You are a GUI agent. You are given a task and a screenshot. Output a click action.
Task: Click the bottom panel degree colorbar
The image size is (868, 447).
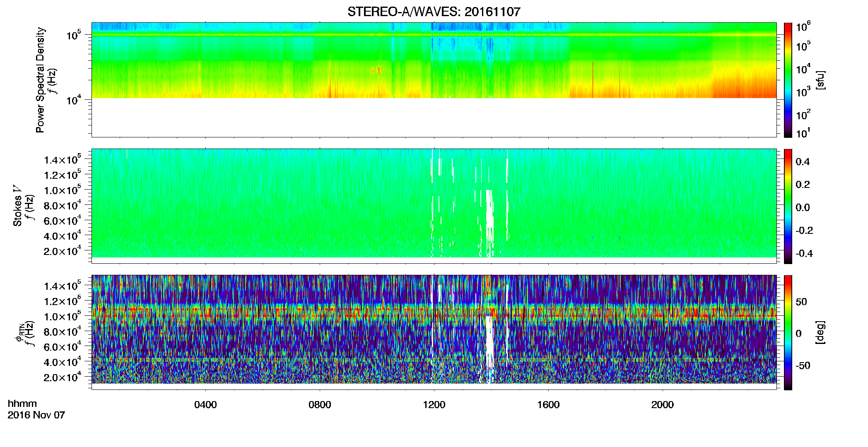(788, 332)
